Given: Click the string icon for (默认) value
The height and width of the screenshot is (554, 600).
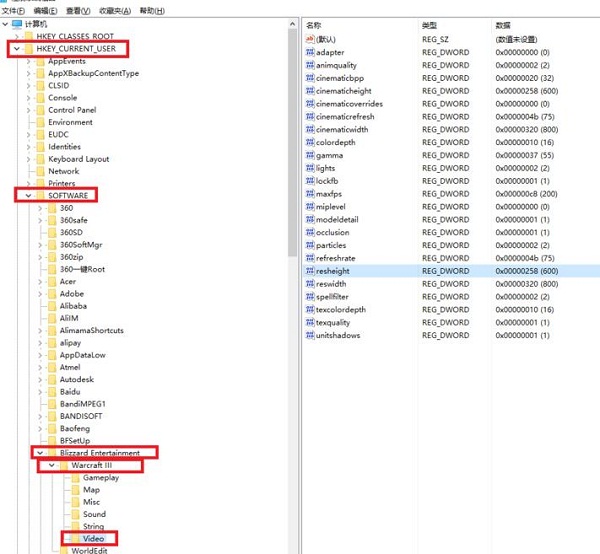Looking at the screenshot, I should tap(309, 39).
